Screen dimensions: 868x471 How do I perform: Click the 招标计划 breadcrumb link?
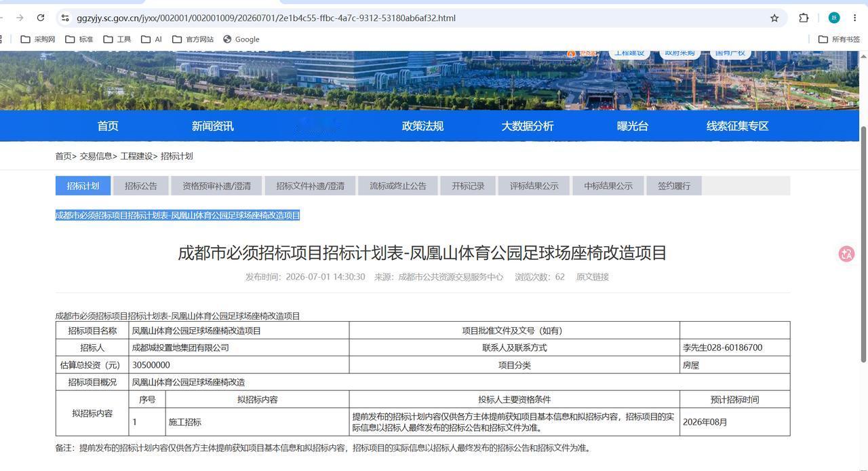click(177, 156)
